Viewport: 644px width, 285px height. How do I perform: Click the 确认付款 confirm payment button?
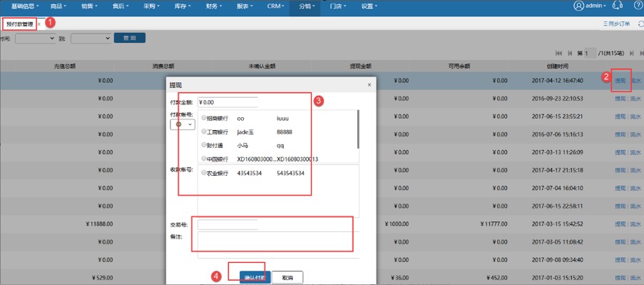pos(255,278)
